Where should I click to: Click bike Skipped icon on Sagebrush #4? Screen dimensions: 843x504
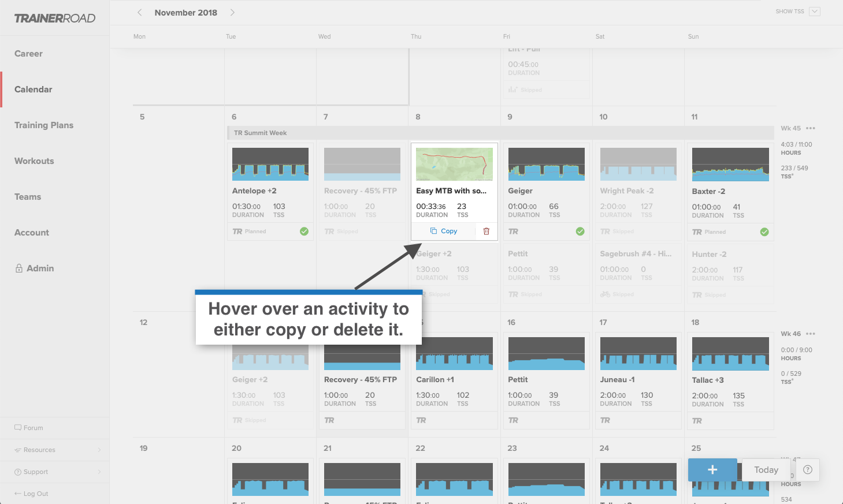(605, 294)
